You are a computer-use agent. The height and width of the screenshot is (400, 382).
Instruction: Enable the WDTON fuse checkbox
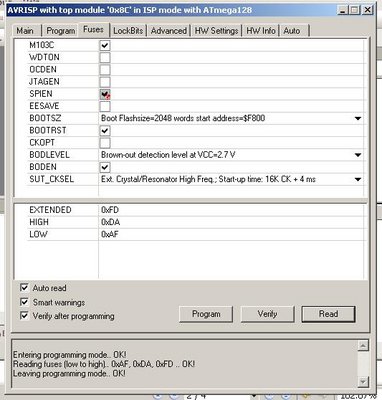point(105,58)
